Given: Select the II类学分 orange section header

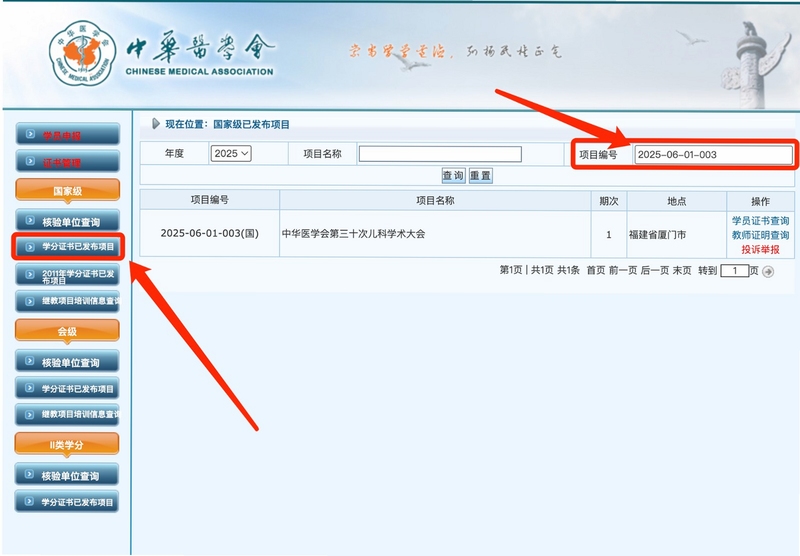Looking at the screenshot, I should pyautogui.click(x=67, y=444).
